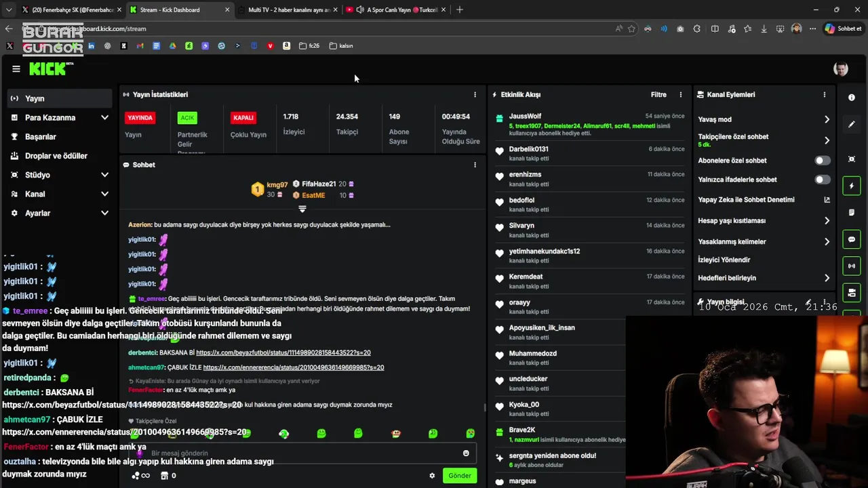Click the document notes icon in right rail
Viewport: 868px width, 488px height.
852,213
